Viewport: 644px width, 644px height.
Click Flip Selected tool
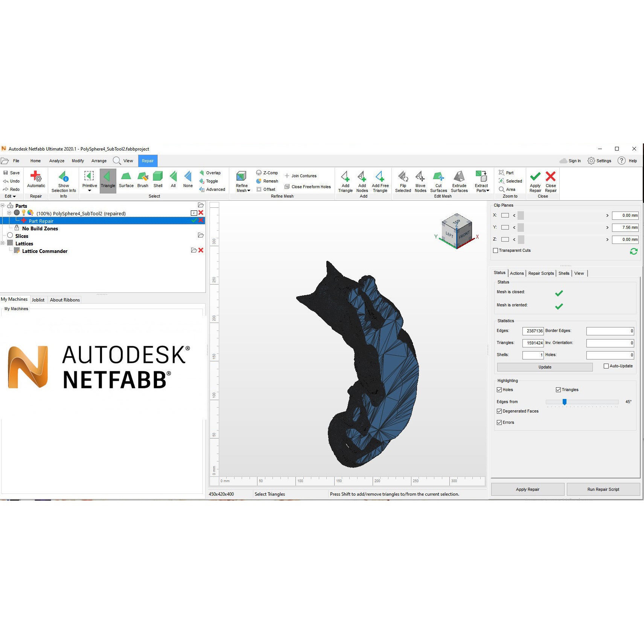tap(403, 181)
